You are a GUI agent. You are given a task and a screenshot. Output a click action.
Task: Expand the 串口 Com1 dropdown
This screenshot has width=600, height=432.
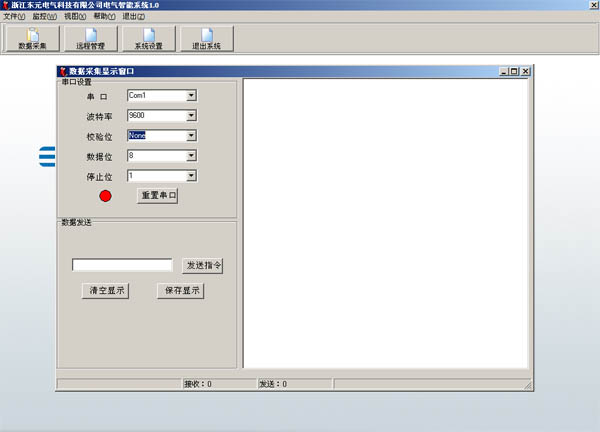click(191, 96)
